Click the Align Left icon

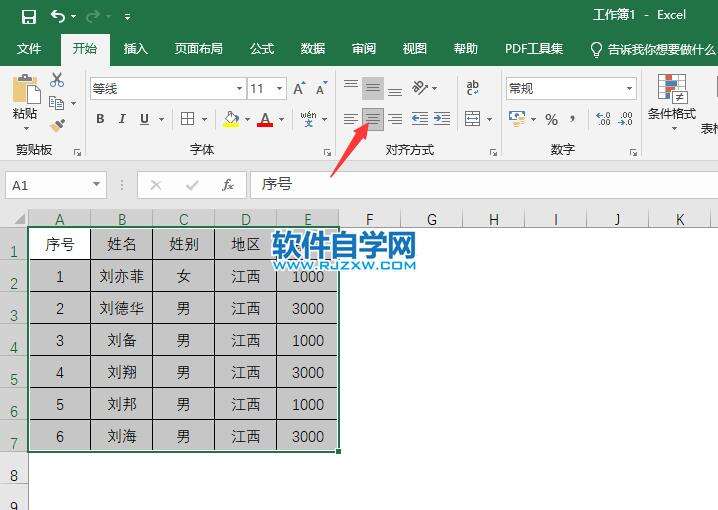(x=351, y=119)
